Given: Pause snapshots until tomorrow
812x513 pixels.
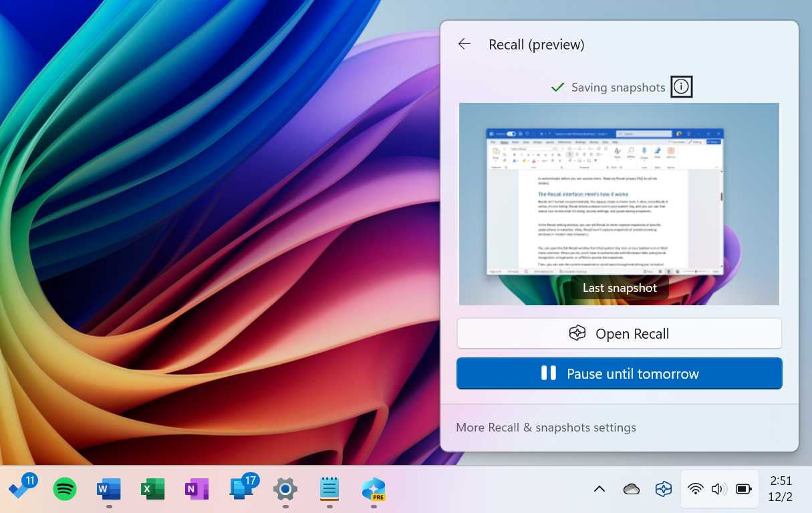Looking at the screenshot, I should [619, 373].
